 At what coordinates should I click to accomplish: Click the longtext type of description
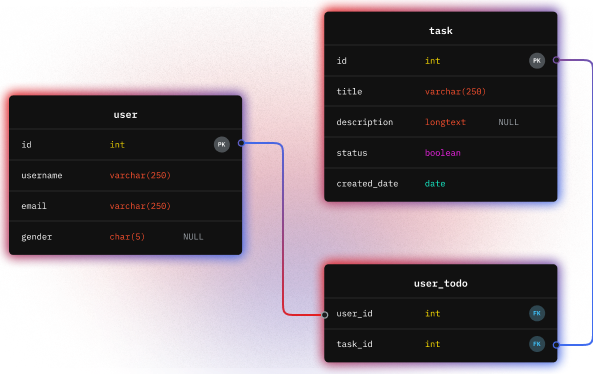click(x=445, y=122)
